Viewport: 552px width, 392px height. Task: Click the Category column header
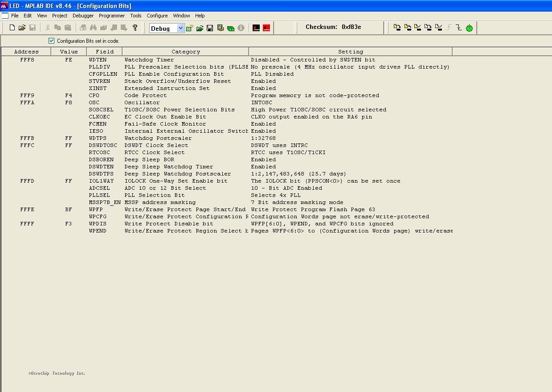tap(185, 52)
